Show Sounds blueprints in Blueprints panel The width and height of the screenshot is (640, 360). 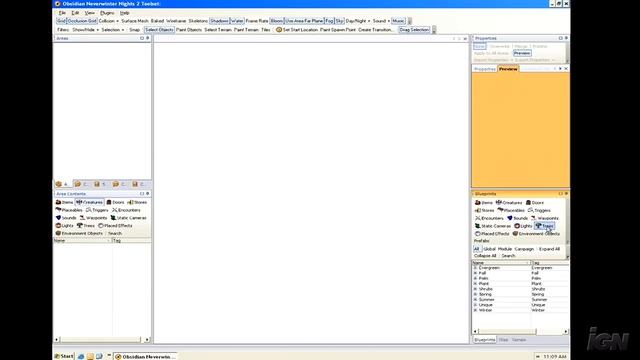pyautogui.click(x=518, y=218)
